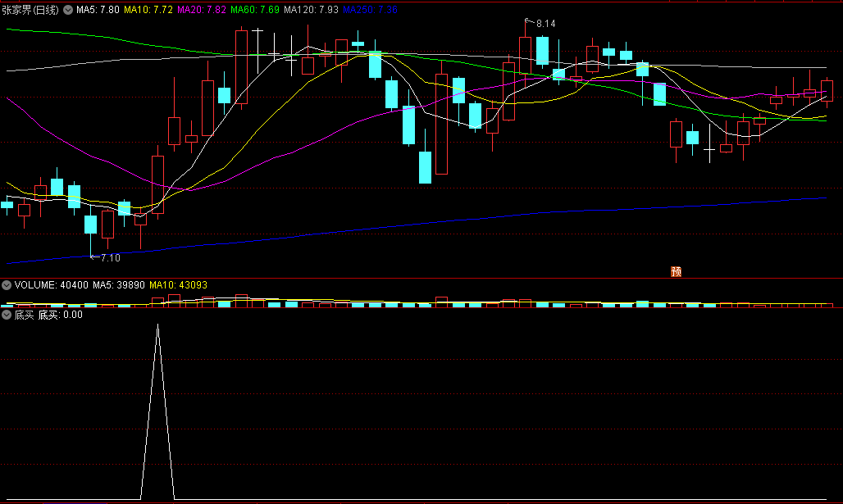Click the MA120: 7.93 label

pos(312,10)
